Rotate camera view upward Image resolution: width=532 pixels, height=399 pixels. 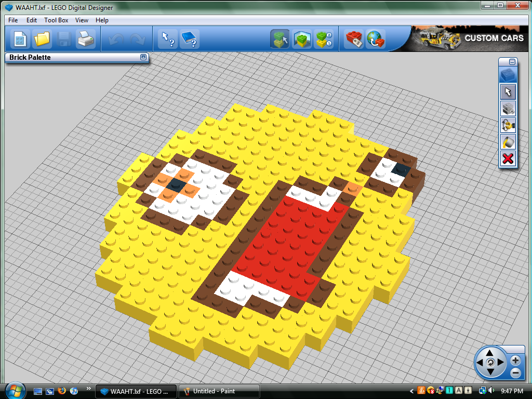489,353
